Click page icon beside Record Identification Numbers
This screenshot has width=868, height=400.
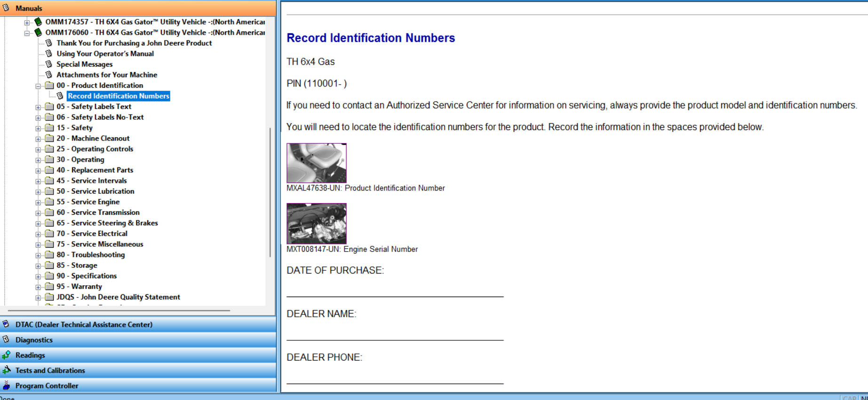tap(60, 96)
